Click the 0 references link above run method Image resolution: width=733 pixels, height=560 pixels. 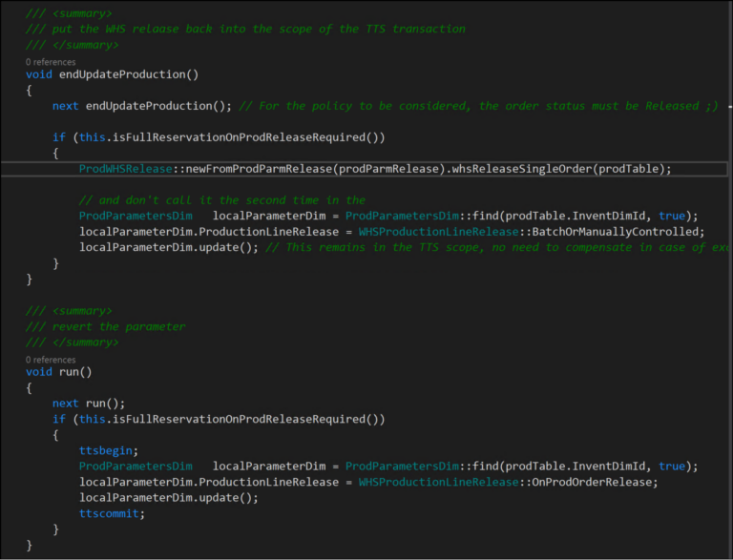coord(51,360)
